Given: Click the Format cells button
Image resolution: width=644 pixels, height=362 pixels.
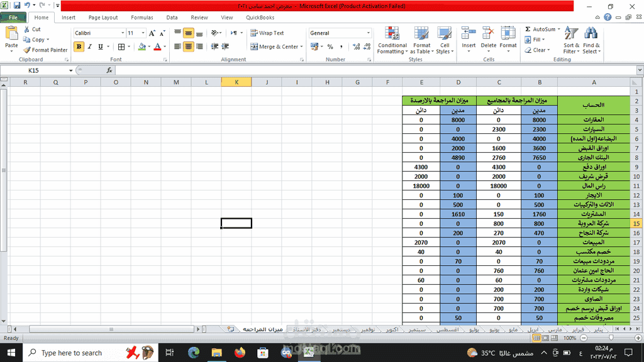Looking at the screenshot, I should tap(508, 40).
